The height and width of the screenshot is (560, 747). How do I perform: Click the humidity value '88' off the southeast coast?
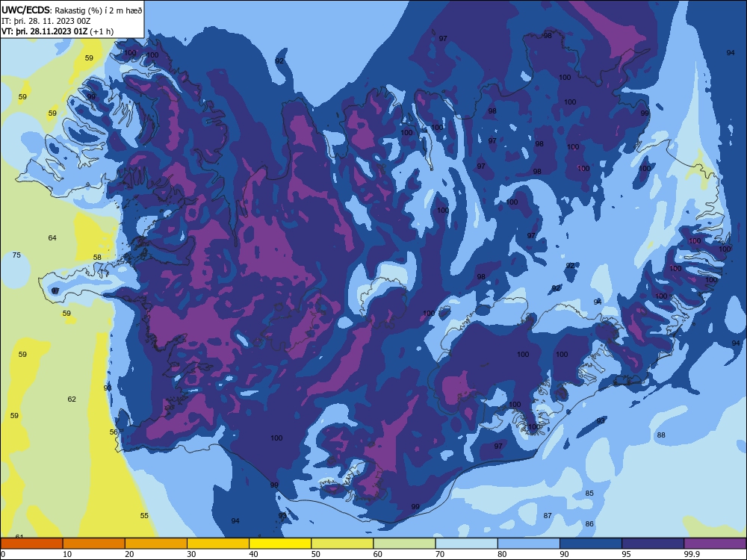click(661, 435)
